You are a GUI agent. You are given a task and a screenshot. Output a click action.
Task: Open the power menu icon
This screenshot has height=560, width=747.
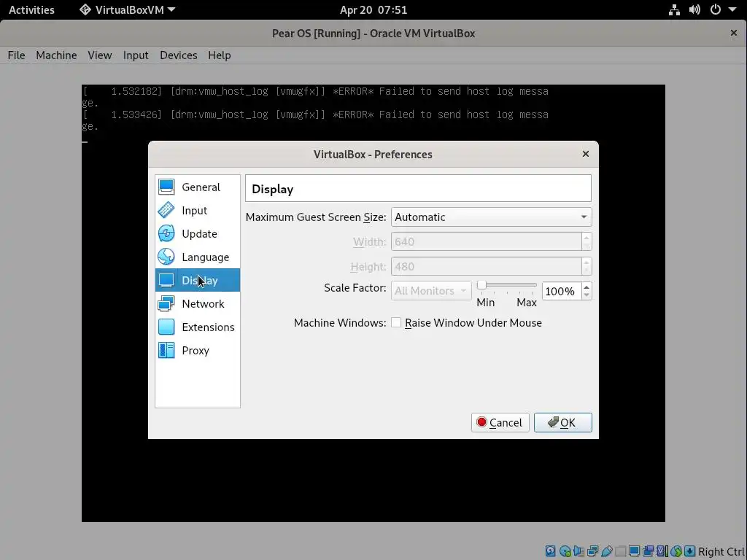tap(716, 9)
